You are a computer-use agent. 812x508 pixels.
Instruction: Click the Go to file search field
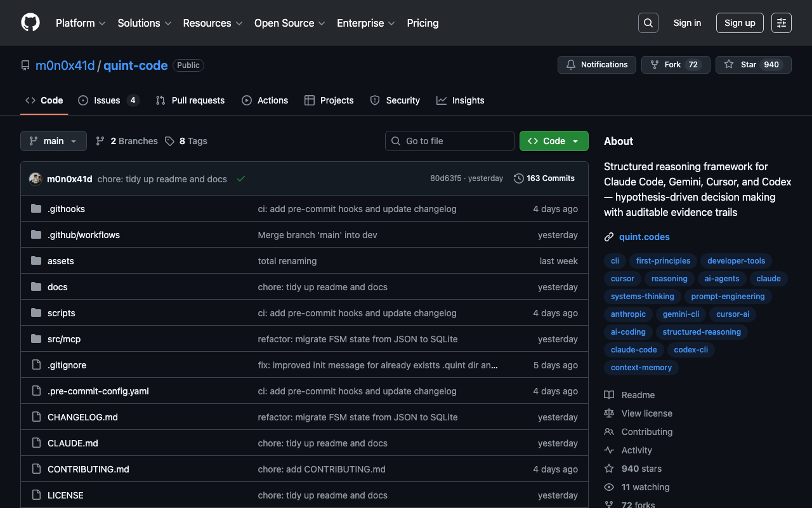[x=449, y=141]
